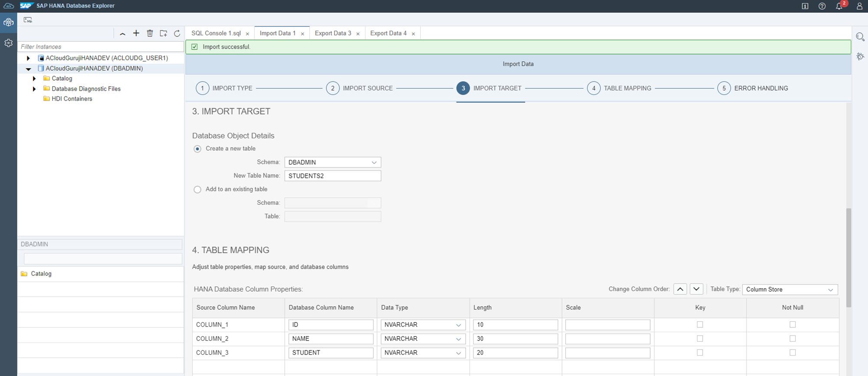Click the New Table Name field
This screenshot has width=868, height=376.
pyautogui.click(x=332, y=176)
